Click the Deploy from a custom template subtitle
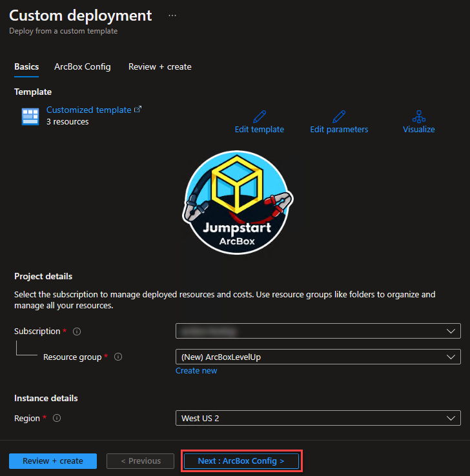Viewport: 470px width, 476px height. pos(63,31)
